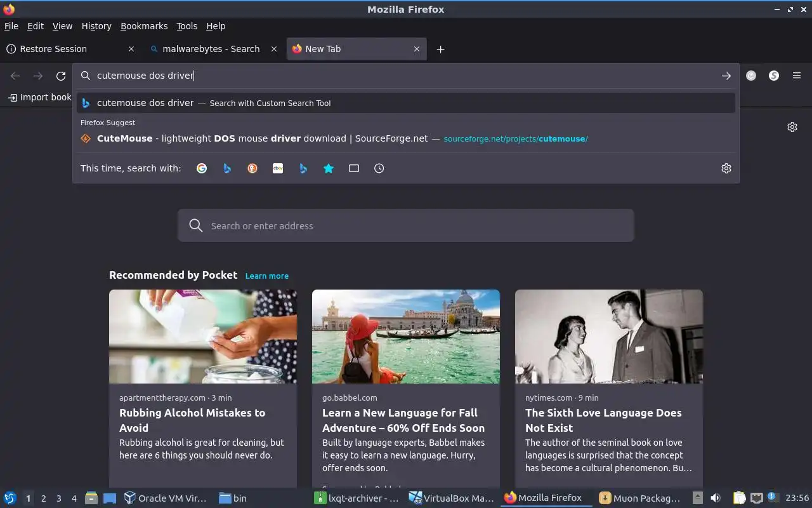Close the New Tab tab
This screenshot has height=508, width=812.
[417, 49]
